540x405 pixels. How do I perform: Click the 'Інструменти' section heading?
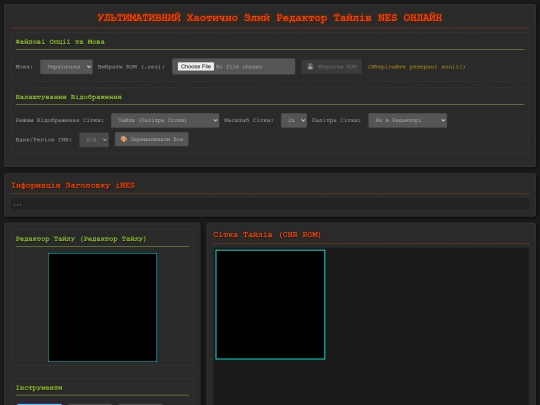click(x=39, y=388)
